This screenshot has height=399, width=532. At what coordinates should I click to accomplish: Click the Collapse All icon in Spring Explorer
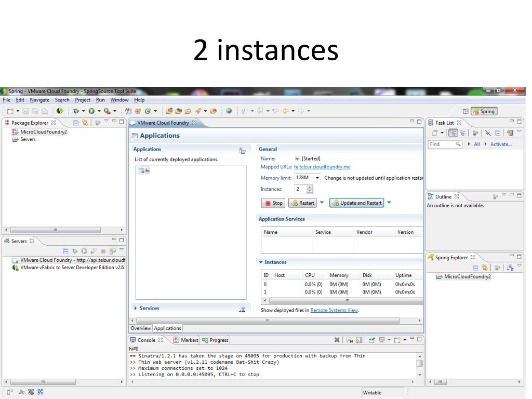475,268
